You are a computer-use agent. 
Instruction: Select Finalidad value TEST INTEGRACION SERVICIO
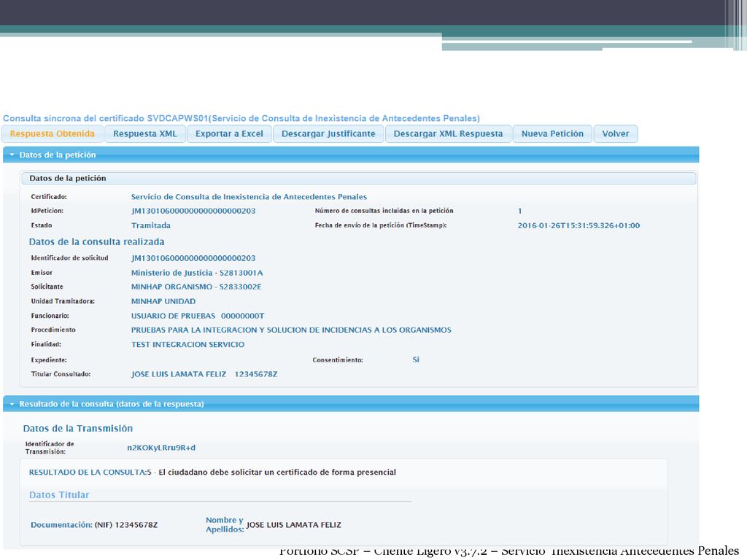click(187, 344)
